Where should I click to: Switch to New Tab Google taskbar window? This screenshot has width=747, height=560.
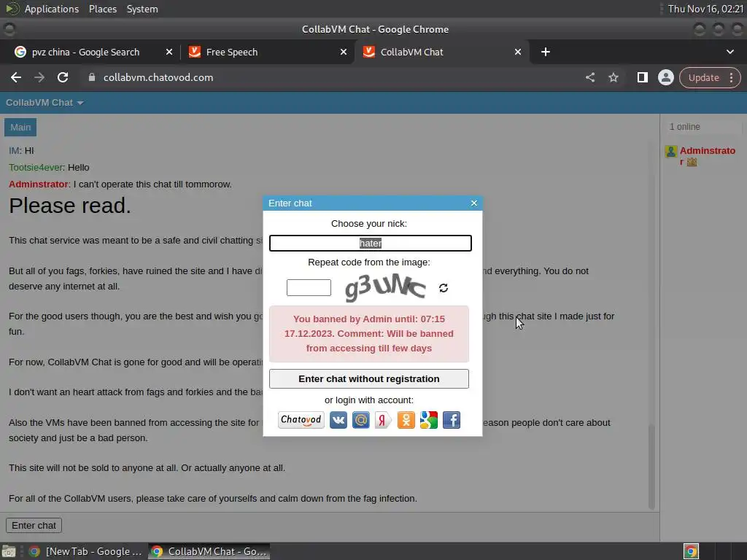tap(87, 551)
